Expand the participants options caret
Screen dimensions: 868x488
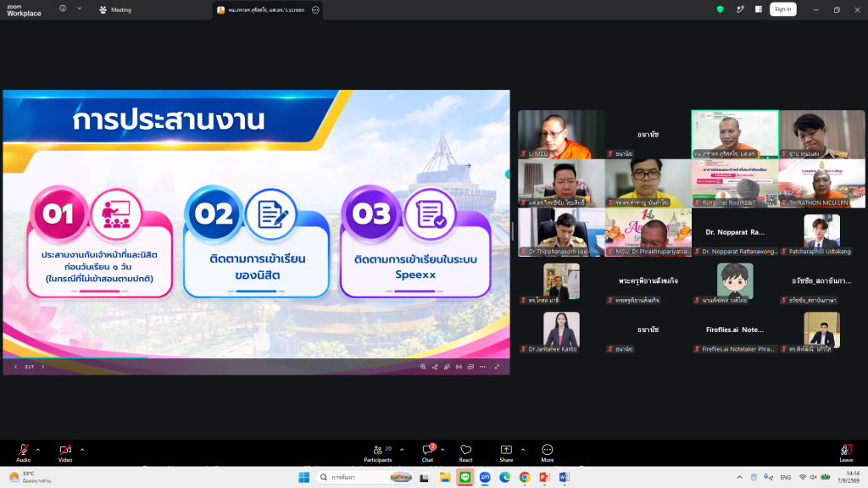(402, 450)
